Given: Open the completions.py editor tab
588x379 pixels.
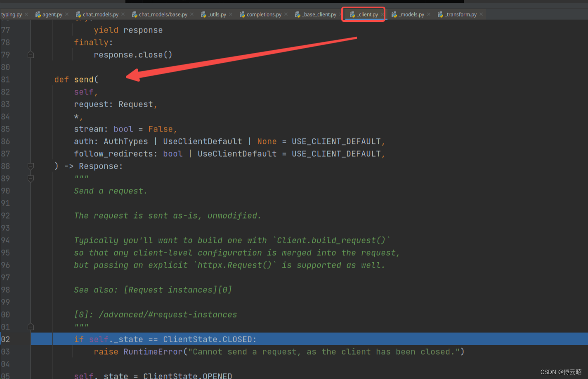Looking at the screenshot, I should 264,14.
